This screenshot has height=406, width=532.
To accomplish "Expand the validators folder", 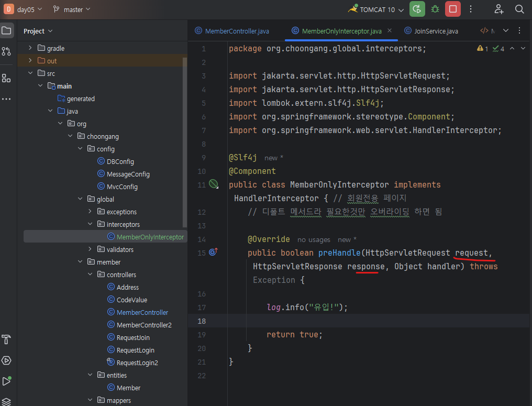I will tap(90, 249).
